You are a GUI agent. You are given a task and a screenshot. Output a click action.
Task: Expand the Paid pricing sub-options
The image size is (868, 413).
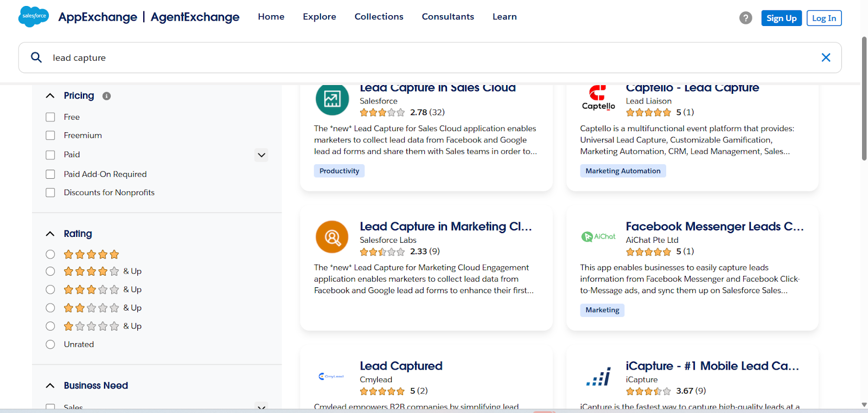(x=261, y=155)
